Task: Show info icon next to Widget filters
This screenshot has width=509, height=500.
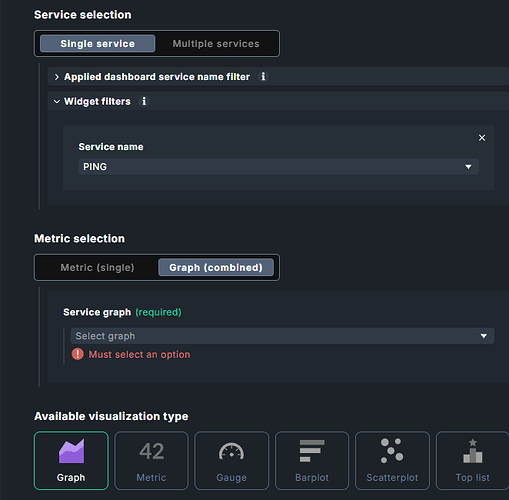Action: point(144,101)
